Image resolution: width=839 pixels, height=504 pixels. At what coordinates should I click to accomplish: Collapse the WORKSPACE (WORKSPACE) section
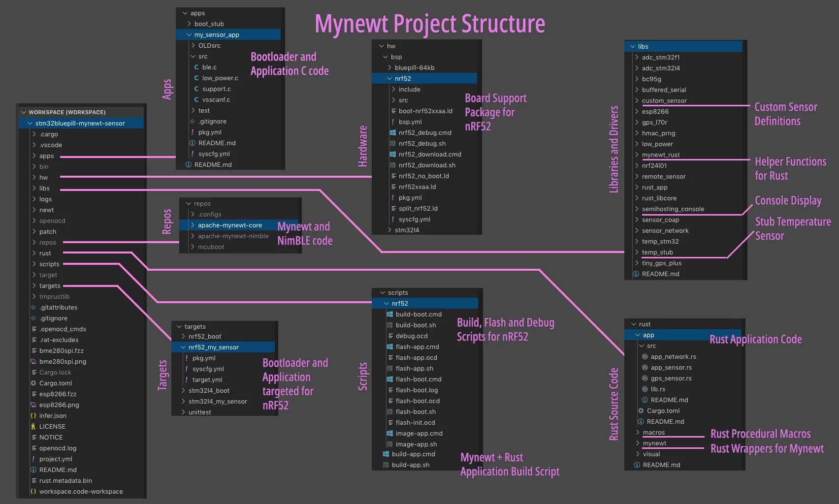click(23, 112)
